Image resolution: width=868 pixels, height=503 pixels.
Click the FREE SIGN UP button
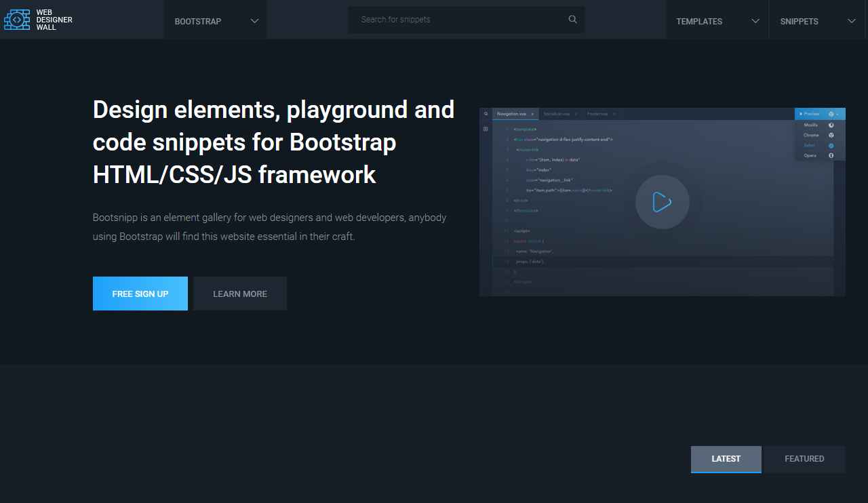[x=140, y=294]
